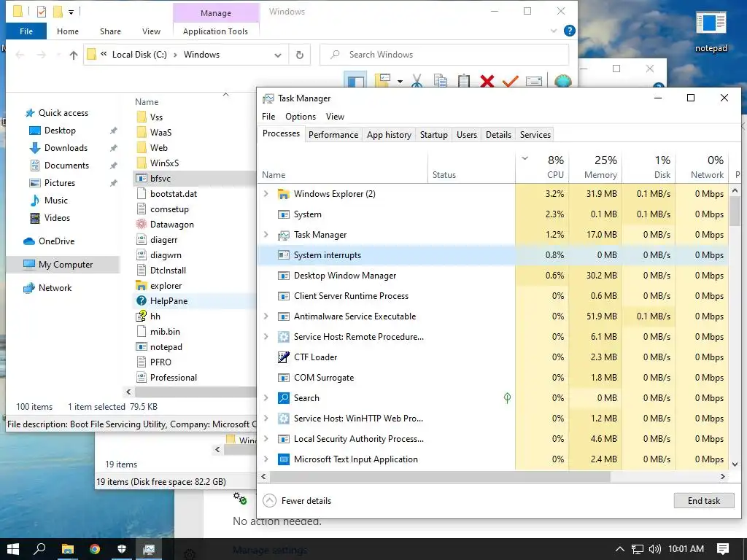Screen dimensions: 747x560
Task: Click the Properties card toolbar icon
Action: (533, 82)
